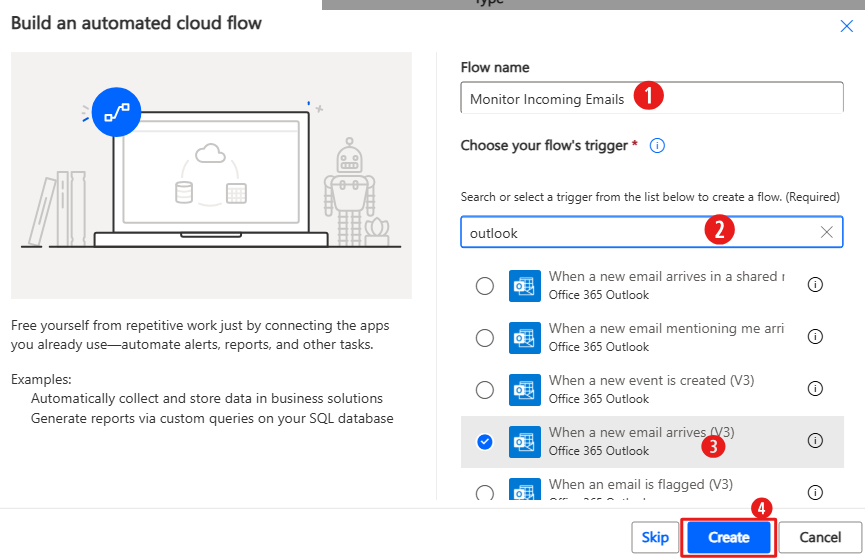The height and width of the screenshot is (559, 865).
Task: Open info for 'email mentioning me' trigger
Action: (815, 337)
